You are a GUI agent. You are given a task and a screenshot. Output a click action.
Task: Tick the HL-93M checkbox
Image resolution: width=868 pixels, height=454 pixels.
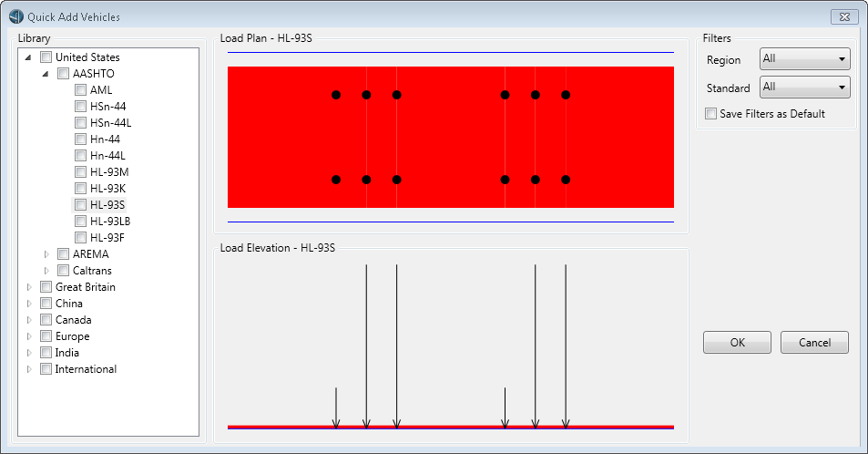pyautogui.click(x=80, y=172)
